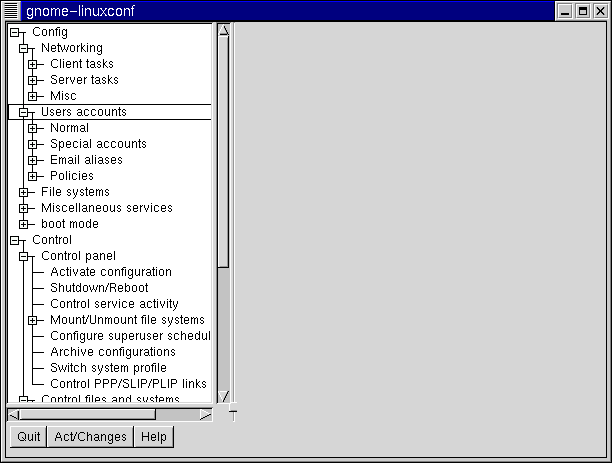Select Activate configuration item
The width and height of the screenshot is (612, 463).
click(110, 272)
